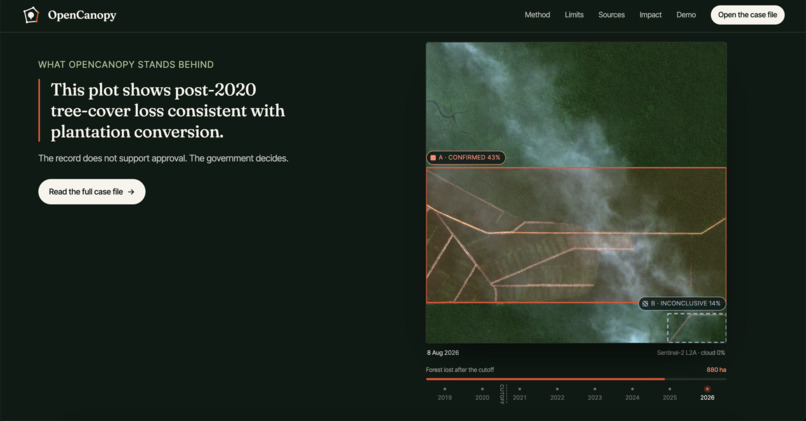
Task: Click the What OpenCanopy Stands Behind heading
Action: click(x=126, y=65)
